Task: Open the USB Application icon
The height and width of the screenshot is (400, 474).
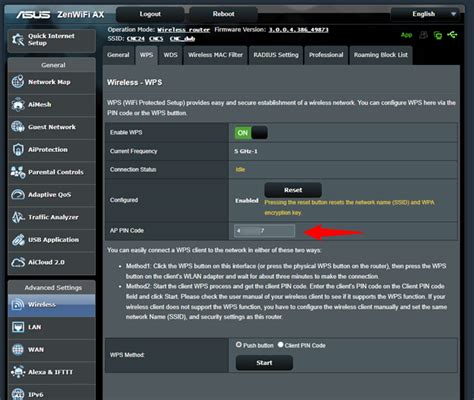Action: pos(18,240)
